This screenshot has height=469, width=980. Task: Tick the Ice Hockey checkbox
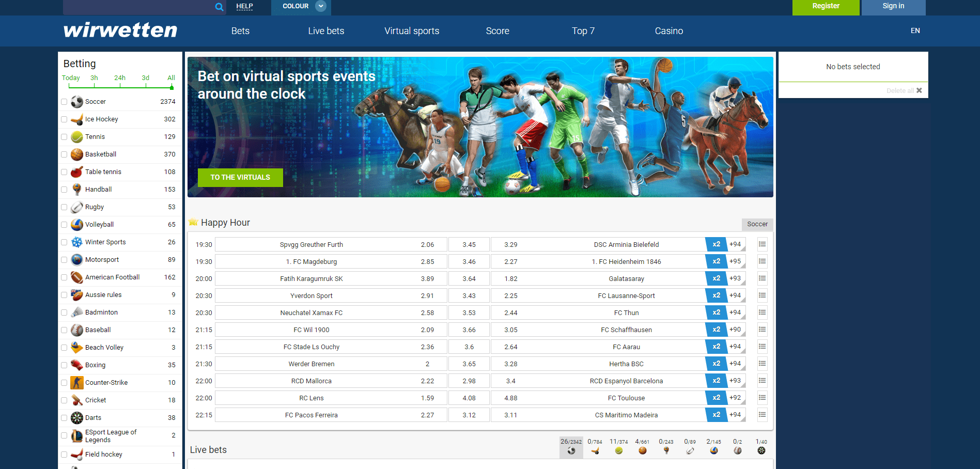click(x=64, y=119)
